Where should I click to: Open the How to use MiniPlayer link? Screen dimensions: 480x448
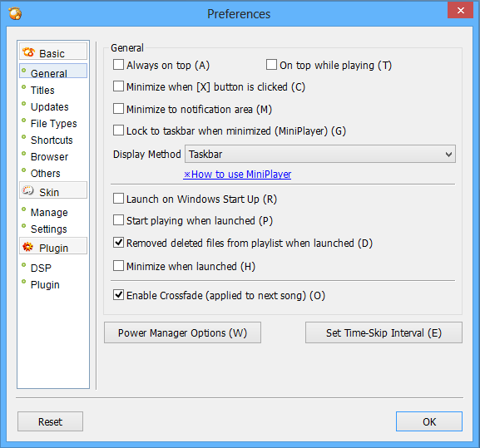click(x=237, y=175)
